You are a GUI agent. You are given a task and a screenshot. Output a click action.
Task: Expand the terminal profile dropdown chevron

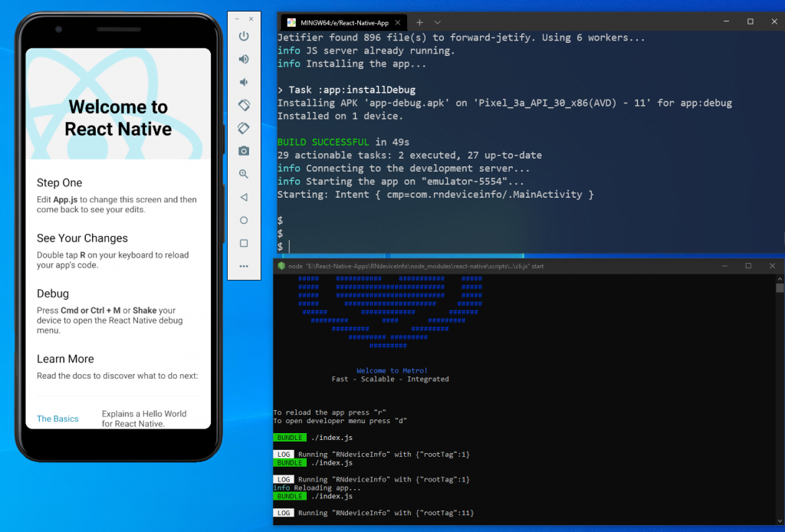tap(437, 22)
